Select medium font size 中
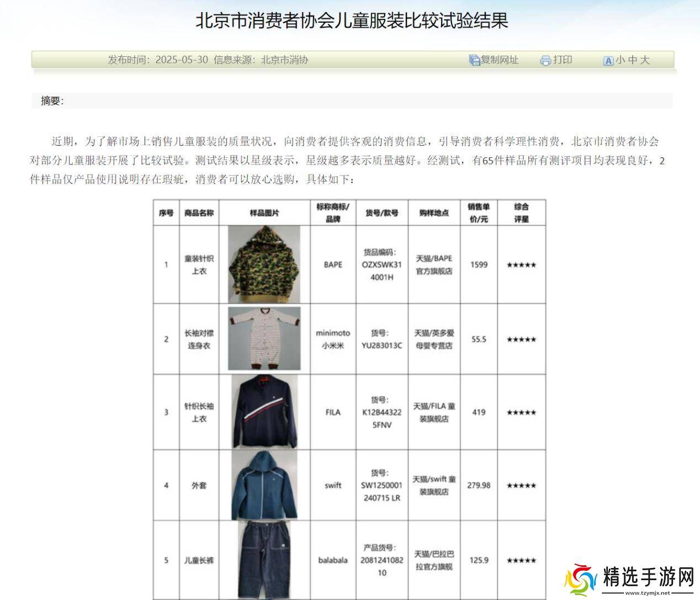 click(633, 60)
